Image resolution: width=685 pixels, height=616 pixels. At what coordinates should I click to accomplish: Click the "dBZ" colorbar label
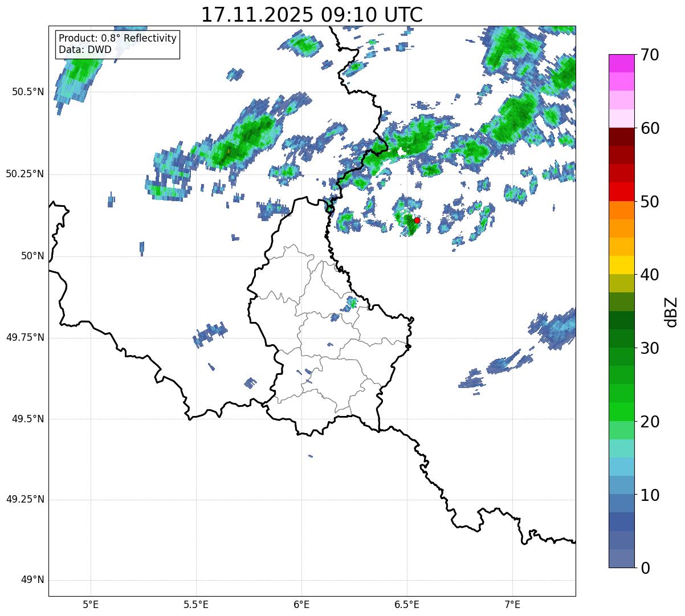pyautogui.click(x=671, y=311)
